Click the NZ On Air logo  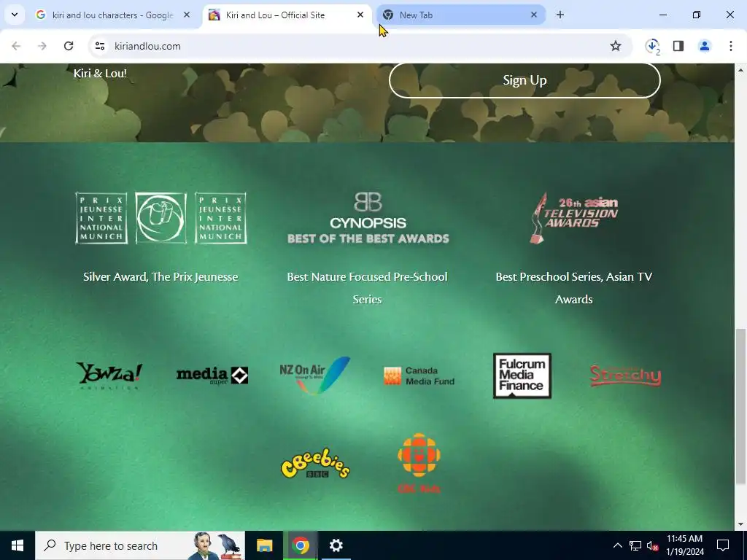[315, 376]
